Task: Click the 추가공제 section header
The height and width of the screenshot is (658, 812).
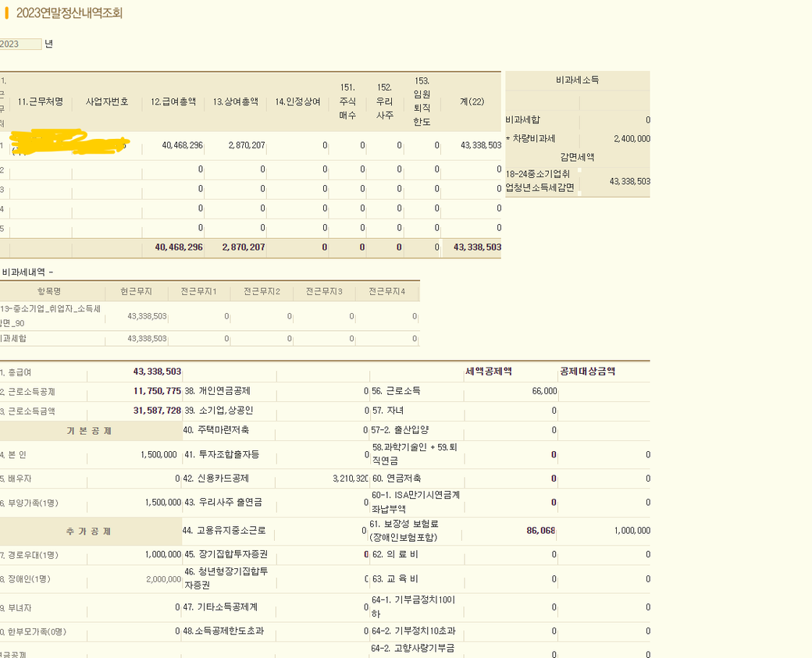Action: coord(89,532)
